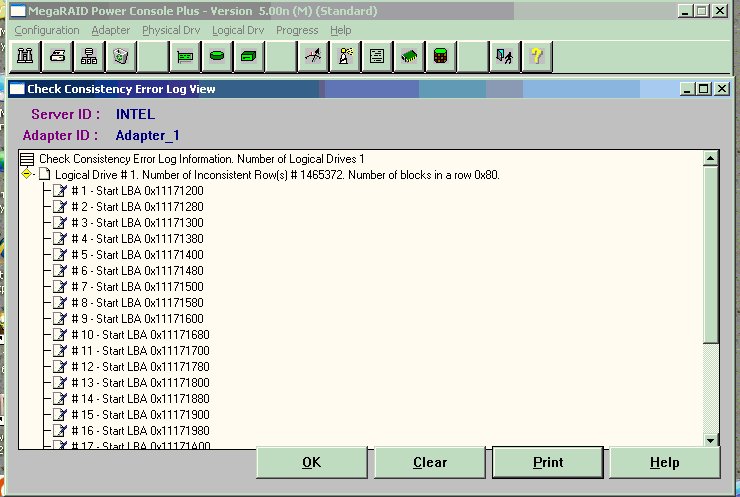740x497 pixels.
Task: Click the log list scrollbar down arrow
Action: [x=711, y=440]
